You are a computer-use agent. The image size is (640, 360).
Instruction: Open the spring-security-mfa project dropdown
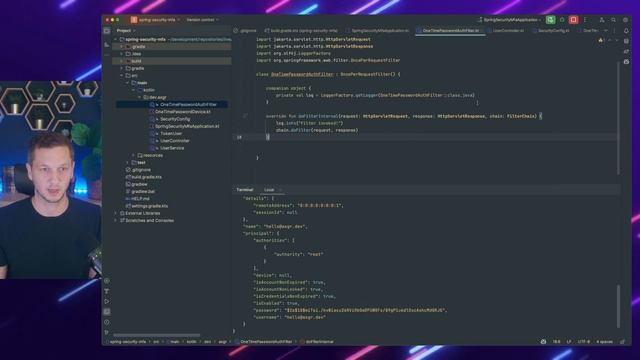click(159, 20)
